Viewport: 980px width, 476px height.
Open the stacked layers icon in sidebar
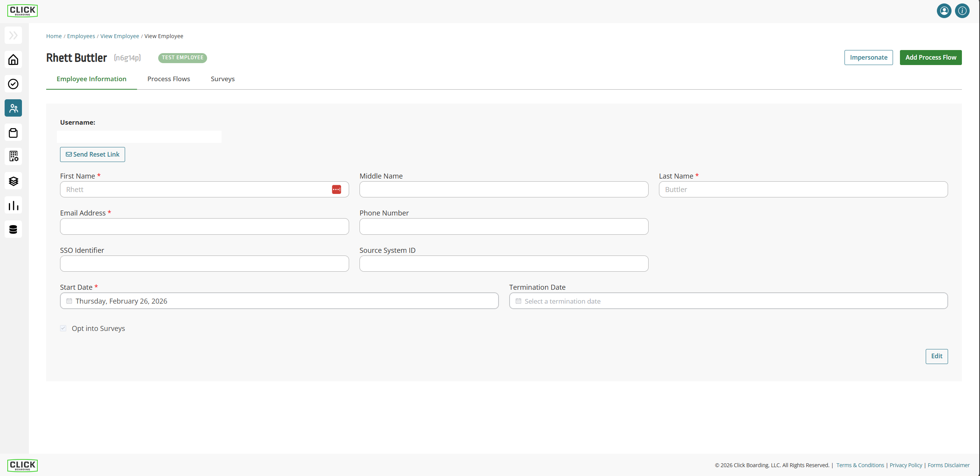13,181
